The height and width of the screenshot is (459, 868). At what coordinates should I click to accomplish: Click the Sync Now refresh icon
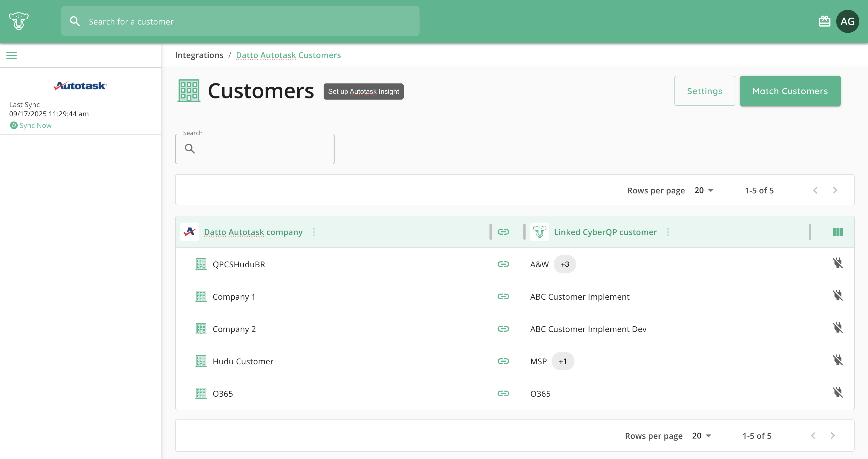pyautogui.click(x=14, y=125)
